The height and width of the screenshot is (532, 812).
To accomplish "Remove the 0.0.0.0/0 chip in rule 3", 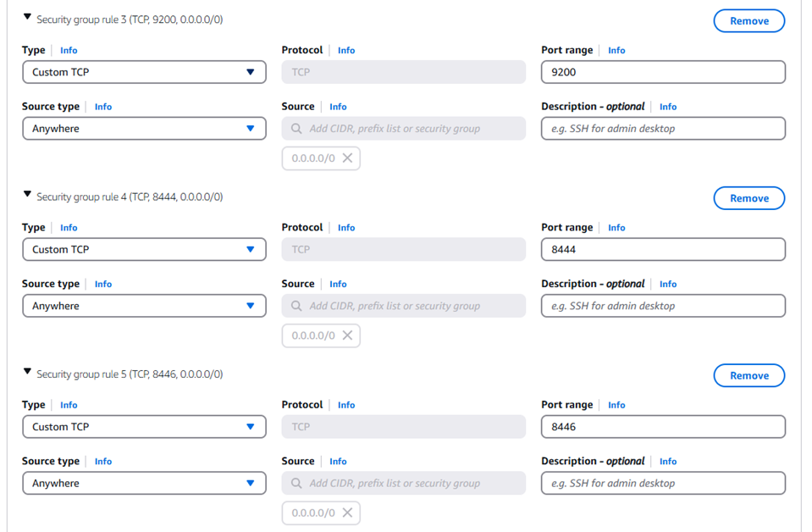I will tap(347, 158).
